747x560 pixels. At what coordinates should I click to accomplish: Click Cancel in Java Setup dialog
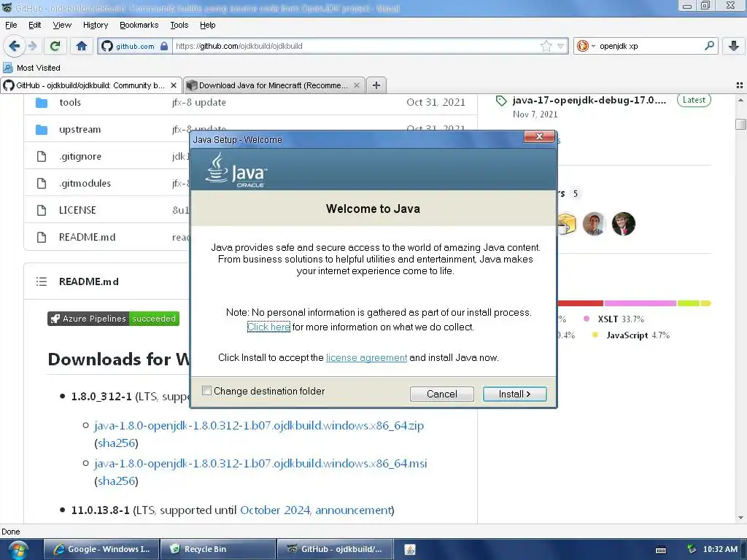point(441,394)
